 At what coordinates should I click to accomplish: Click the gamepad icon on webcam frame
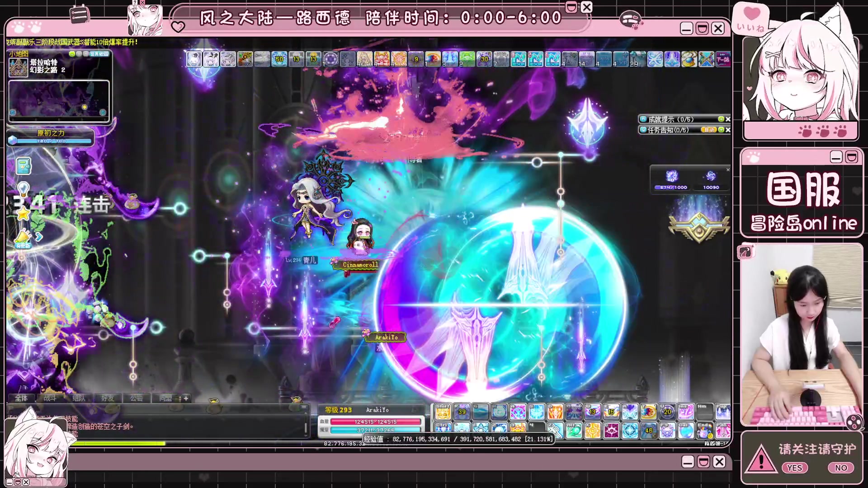click(854, 422)
